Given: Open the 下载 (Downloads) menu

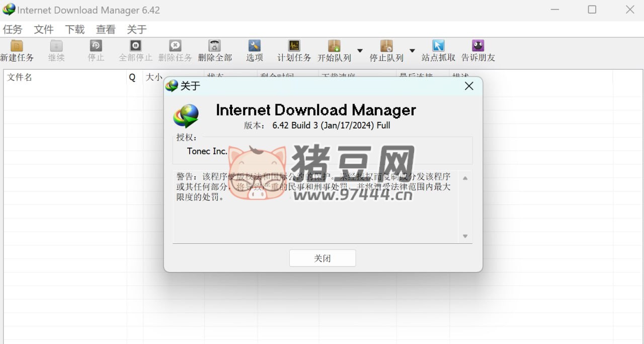Looking at the screenshot, I should click(74, 30).
